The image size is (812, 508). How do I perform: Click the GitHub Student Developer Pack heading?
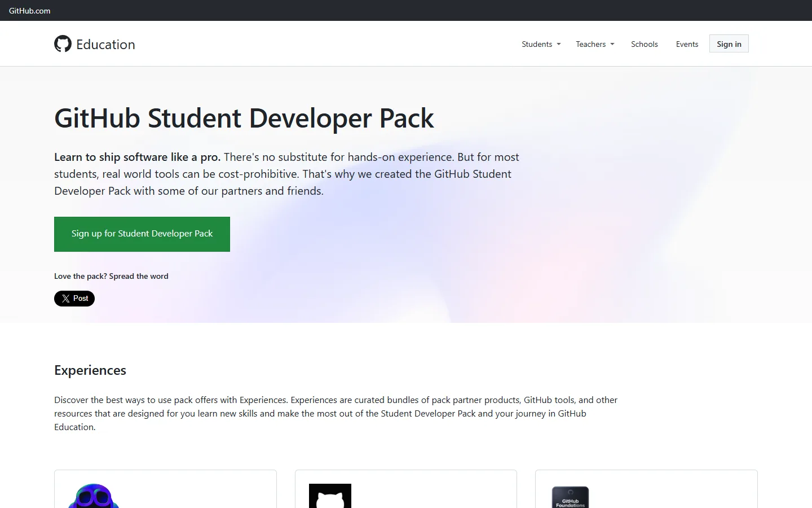[244, 119]
